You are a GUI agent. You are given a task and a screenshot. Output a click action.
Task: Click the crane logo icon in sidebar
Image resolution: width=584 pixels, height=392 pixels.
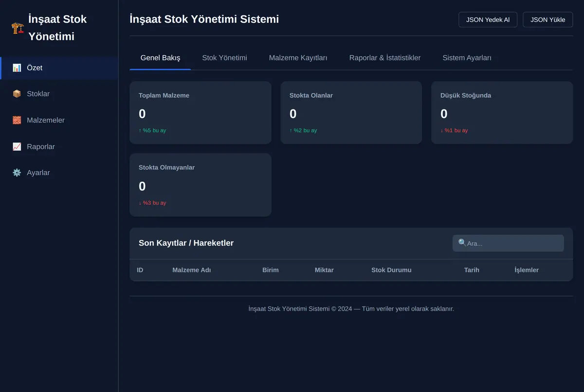click(18, 28)
